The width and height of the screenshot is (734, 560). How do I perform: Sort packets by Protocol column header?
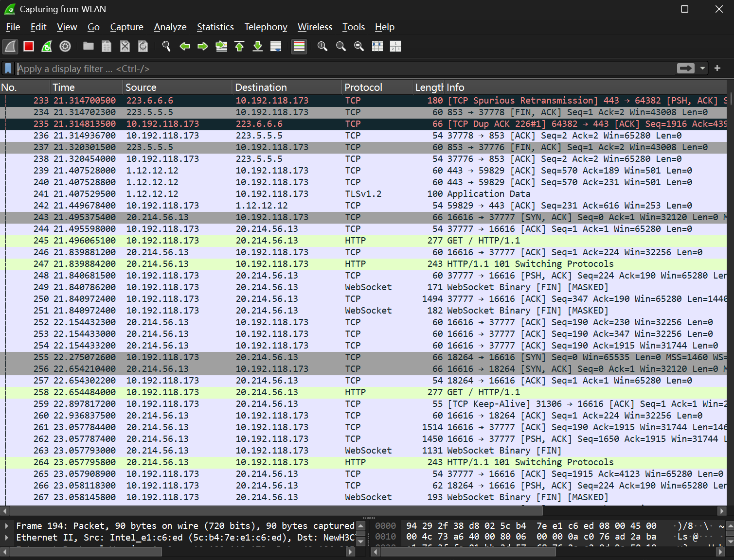coord(376,87)
